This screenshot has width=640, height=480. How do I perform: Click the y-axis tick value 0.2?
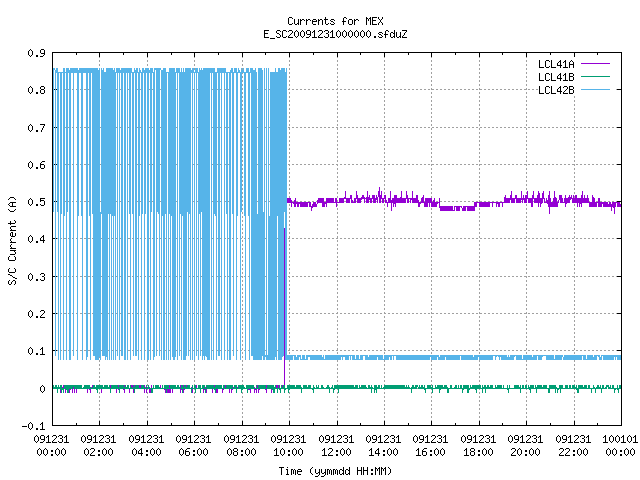[36, 314]
